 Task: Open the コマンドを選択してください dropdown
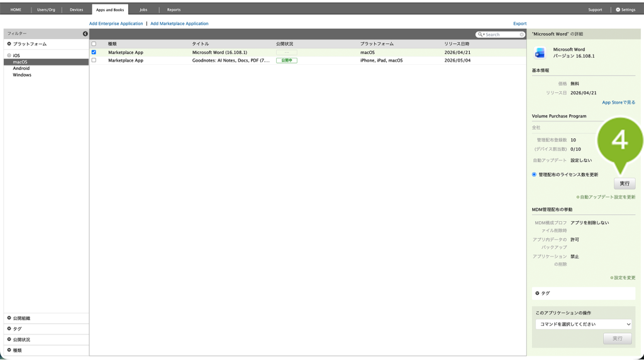tap(584, 324)
